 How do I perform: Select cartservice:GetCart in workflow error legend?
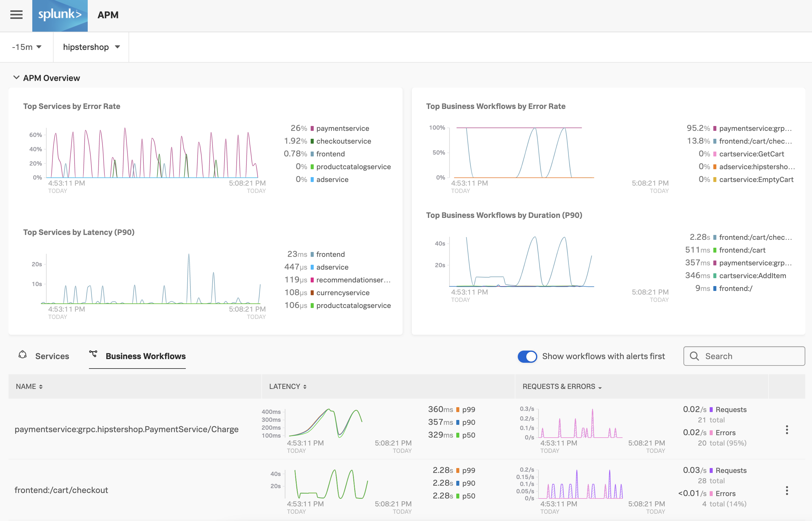click(x=751, y=154)
